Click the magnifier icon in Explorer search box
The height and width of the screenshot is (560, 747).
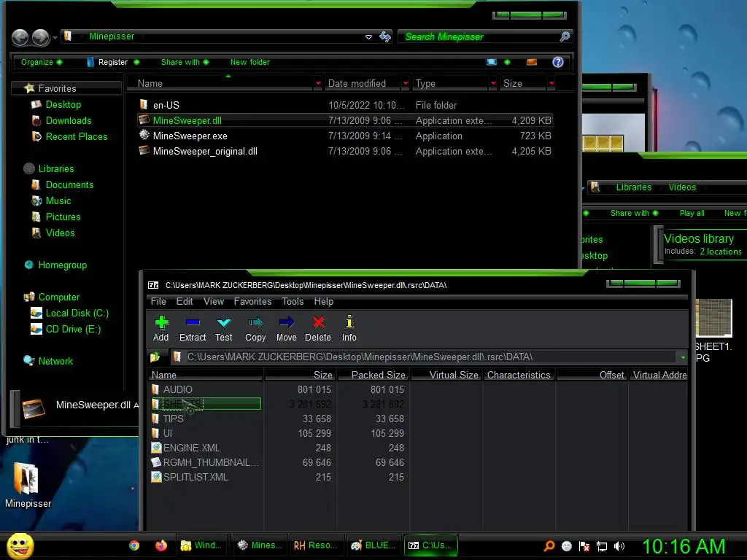[565, 36]
